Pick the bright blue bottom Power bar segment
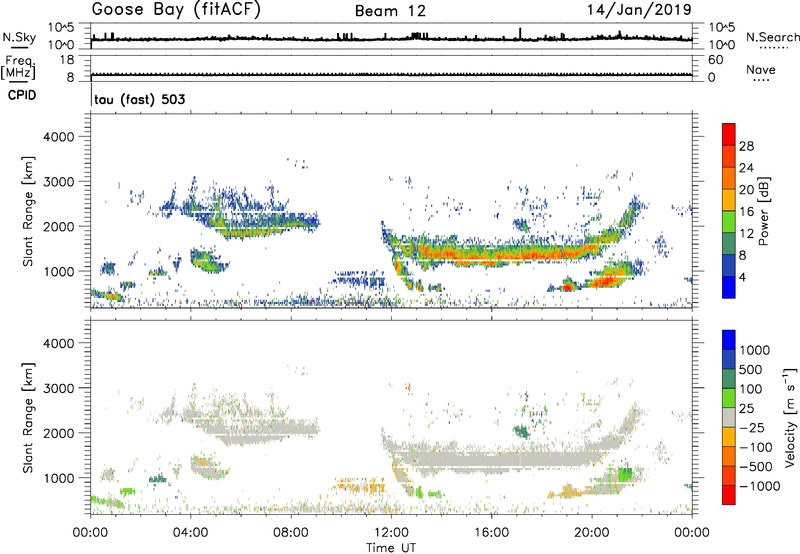Image resolution: width=800 pixels, height=554 pixels. [729, 287]
